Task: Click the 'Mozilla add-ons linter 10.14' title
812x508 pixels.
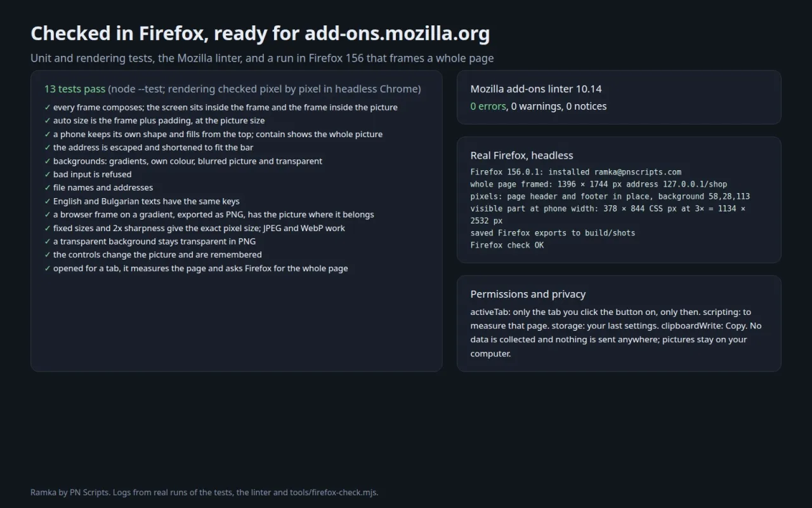Action: pyautogui.click(x=536, y=89)
